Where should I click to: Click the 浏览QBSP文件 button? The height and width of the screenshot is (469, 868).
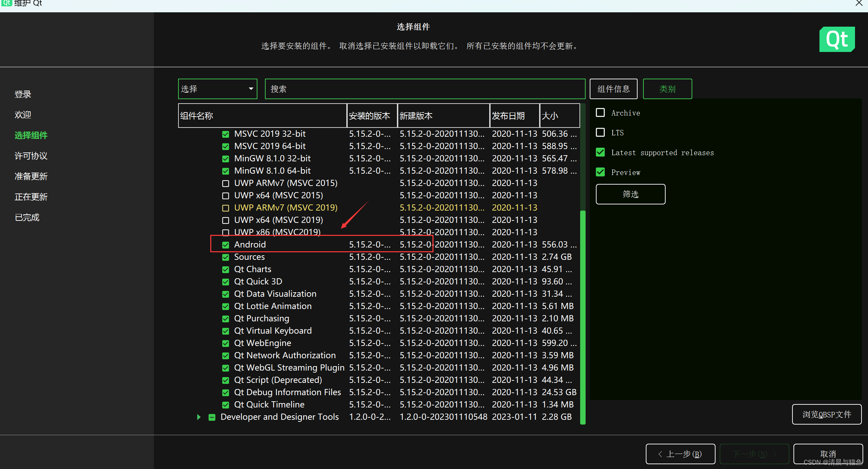[x=826, y=414]
